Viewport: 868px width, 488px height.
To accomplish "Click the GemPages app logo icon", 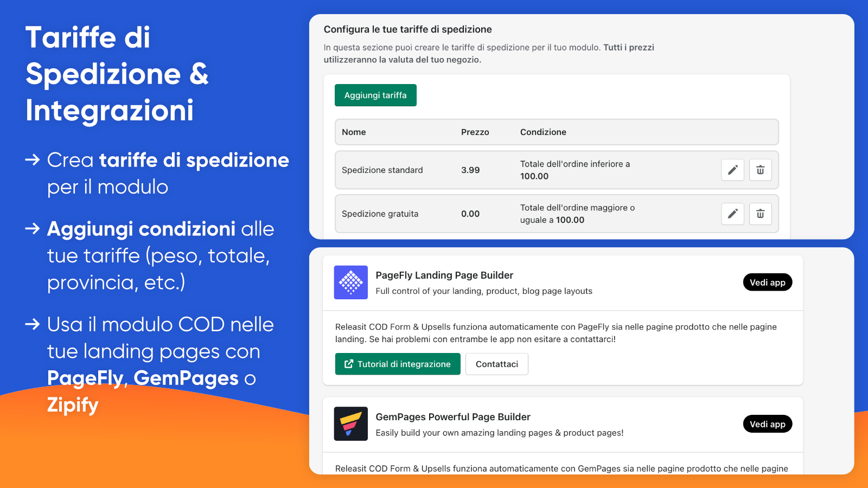I will pyautogui.click(x=351, y=424).
